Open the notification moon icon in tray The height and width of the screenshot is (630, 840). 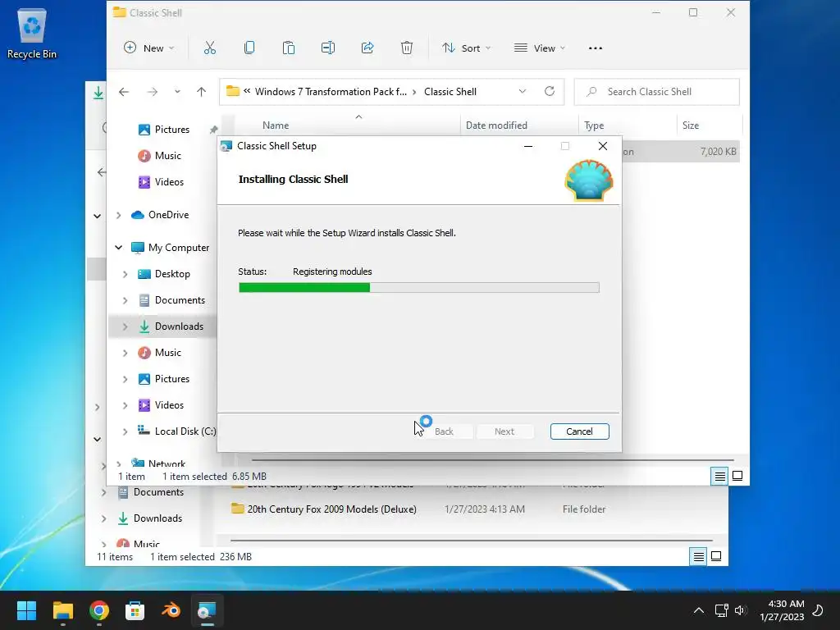click(x=818, y=610)
